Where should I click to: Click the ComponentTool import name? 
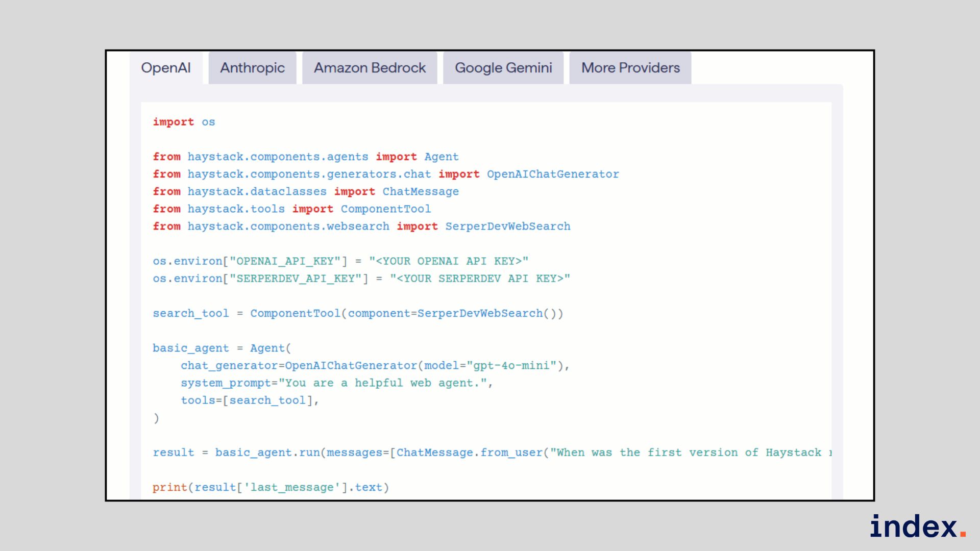(385, 209)
